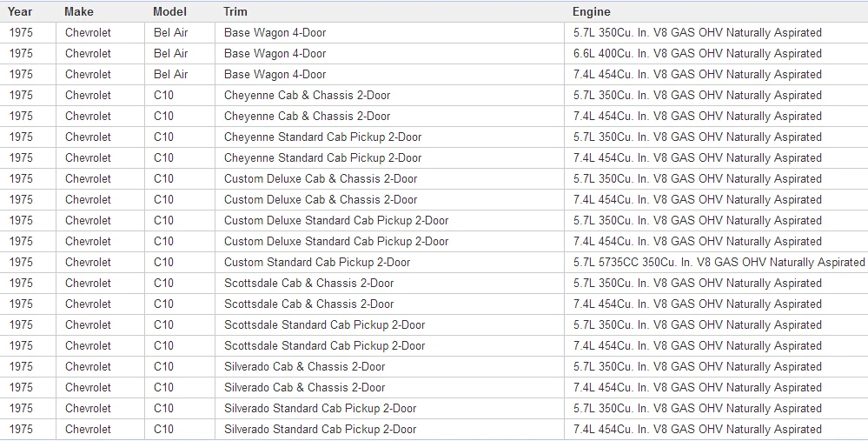This screenshot has height=441, width=868.
Task: Select 7.4L engine cell for Scottsdale Cab & Chassis
Action: [716, 304]
